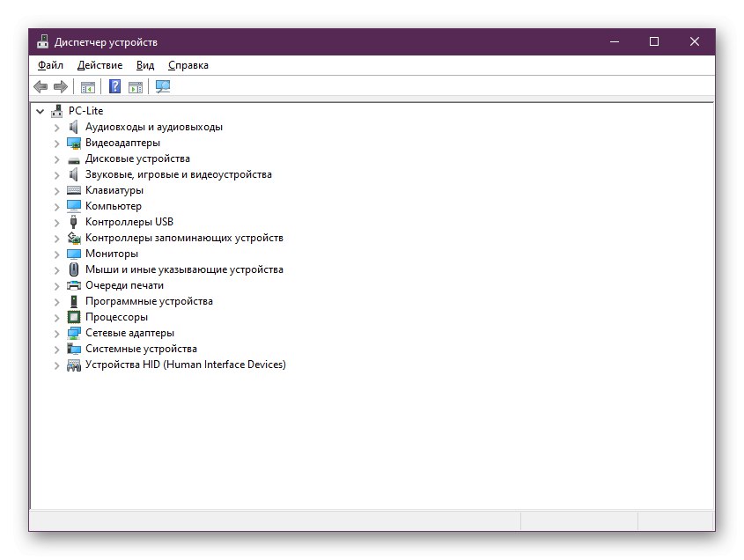Click the Звуковые, игровые speaker icon

click(74, 174)
